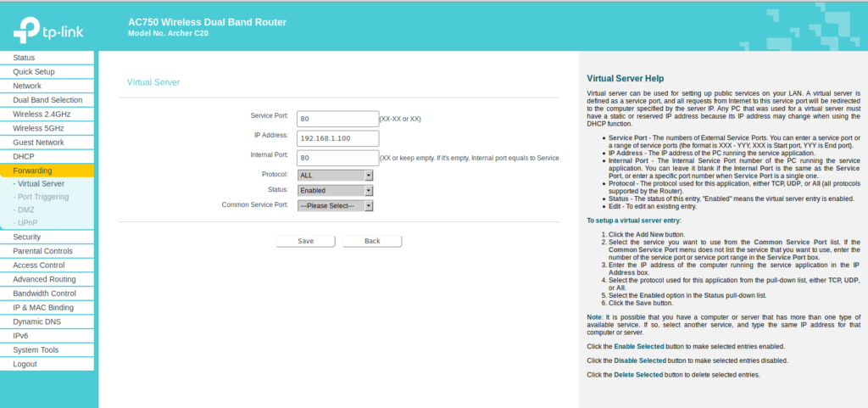Screen dimensions: 868x408
Task: Click the Service Port input field
Action: 337,118
